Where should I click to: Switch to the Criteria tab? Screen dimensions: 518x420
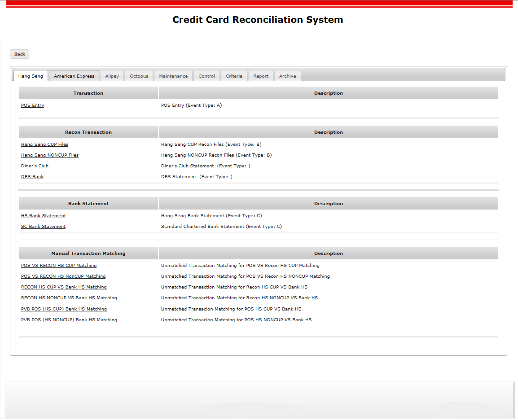pos(234,76)
